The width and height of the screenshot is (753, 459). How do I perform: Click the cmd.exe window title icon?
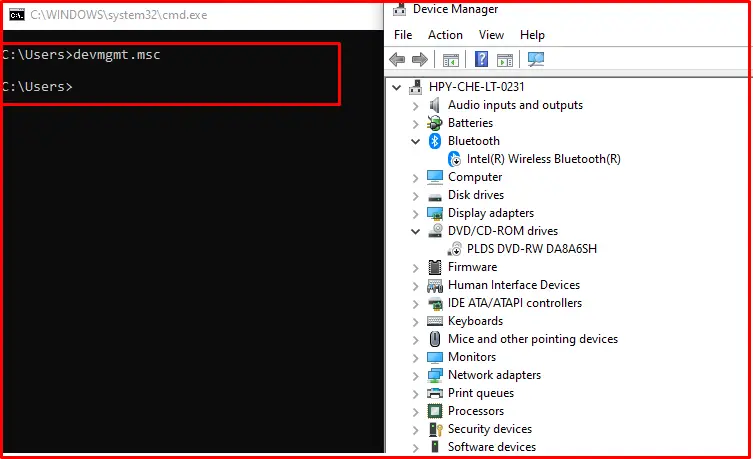click(17, 15)
